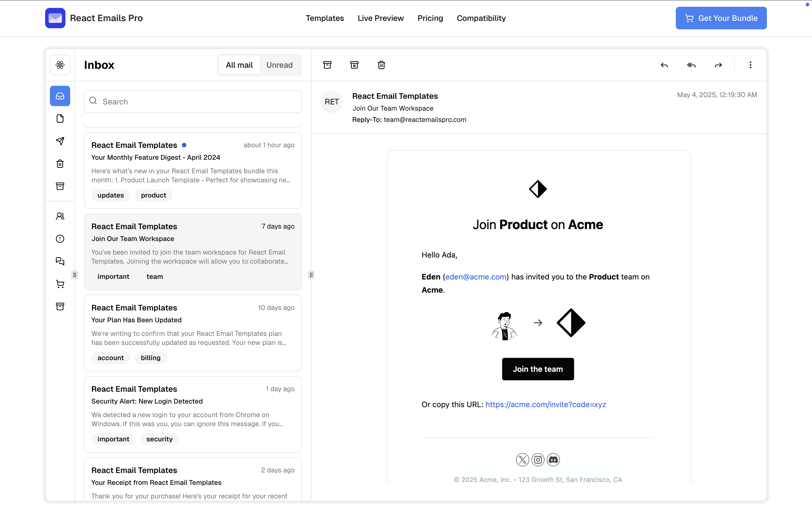Click the security tag badge
This screenshot has width=812, height=508.
pyautogui.click(x=159, y=439)
